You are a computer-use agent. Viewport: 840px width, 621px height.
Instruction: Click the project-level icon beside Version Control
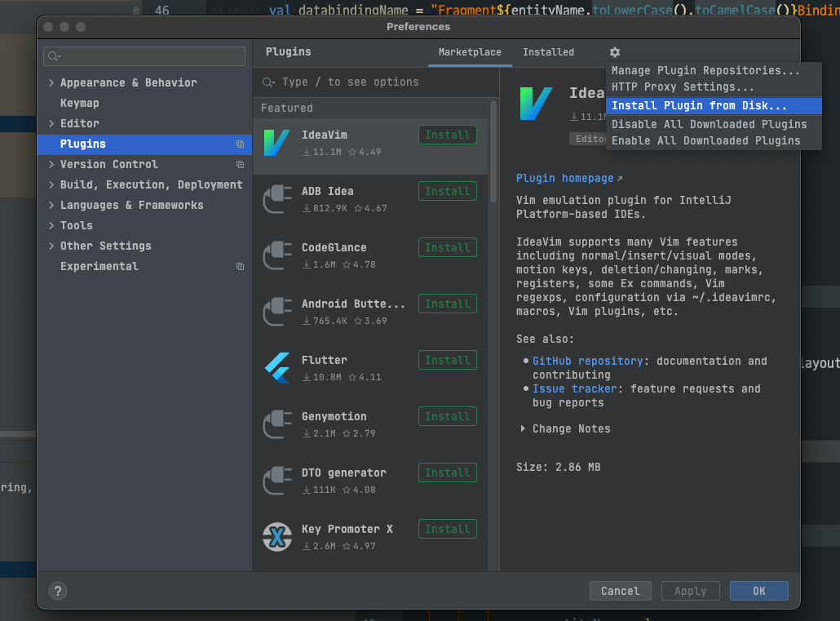pyautogui.click(x=240, y=165)
